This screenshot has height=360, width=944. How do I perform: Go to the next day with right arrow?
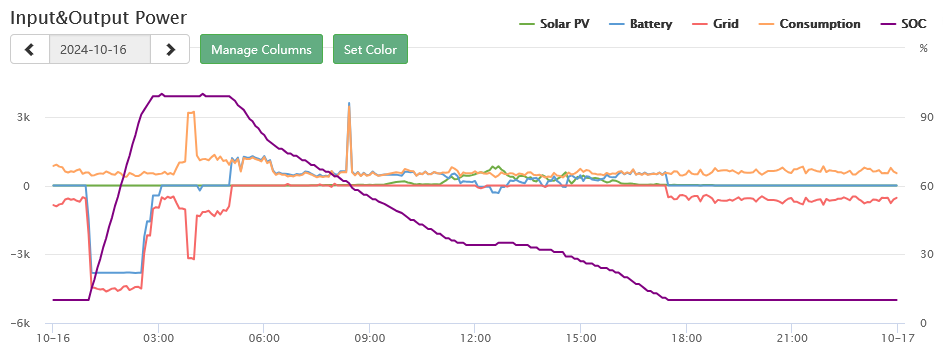tap(170, 49)
